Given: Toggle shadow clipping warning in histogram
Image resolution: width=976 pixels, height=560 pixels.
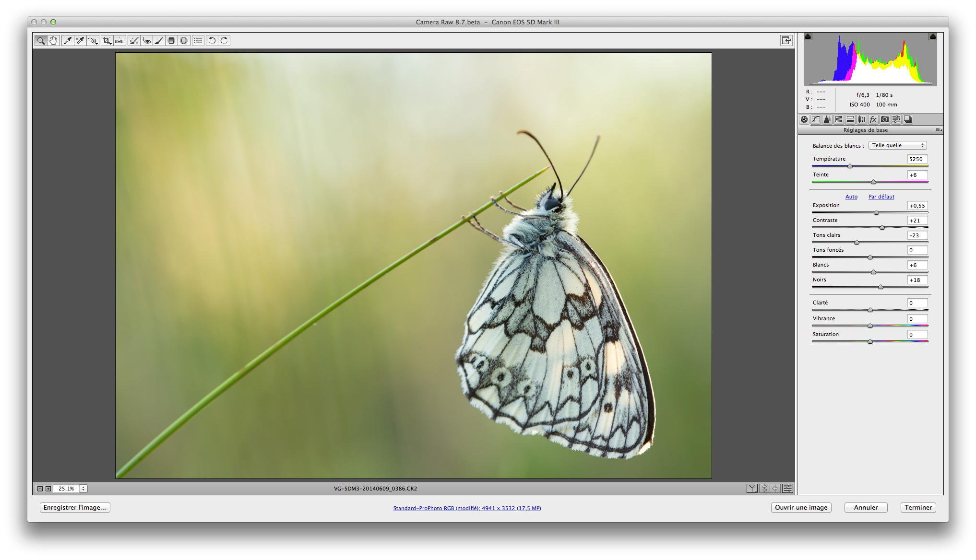Looking at the screenshot, I should click(x=808, y=36).
